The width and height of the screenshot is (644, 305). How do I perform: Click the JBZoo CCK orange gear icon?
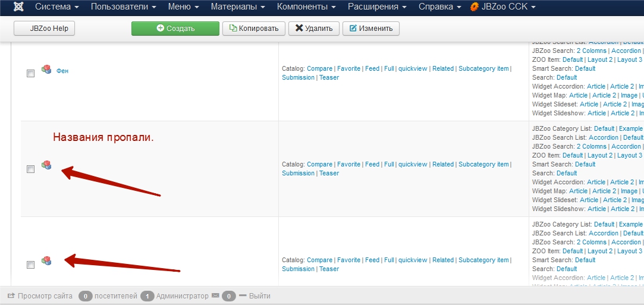click(475, 7)
